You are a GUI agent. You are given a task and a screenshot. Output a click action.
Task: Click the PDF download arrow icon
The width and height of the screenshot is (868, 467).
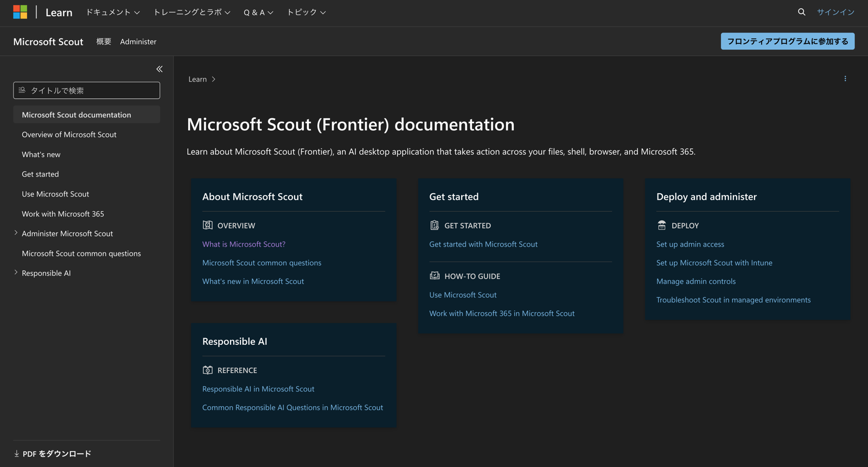(16, 453)
